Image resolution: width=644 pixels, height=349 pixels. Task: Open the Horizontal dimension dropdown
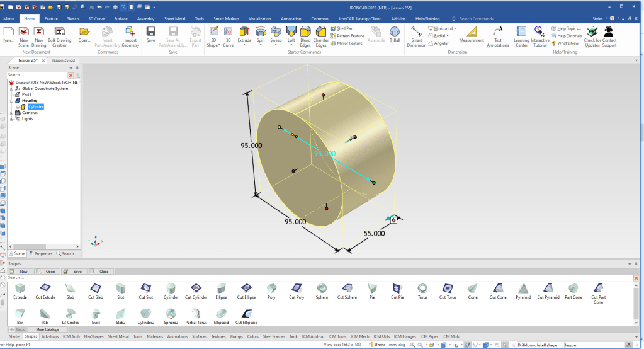tap(455, 28)
